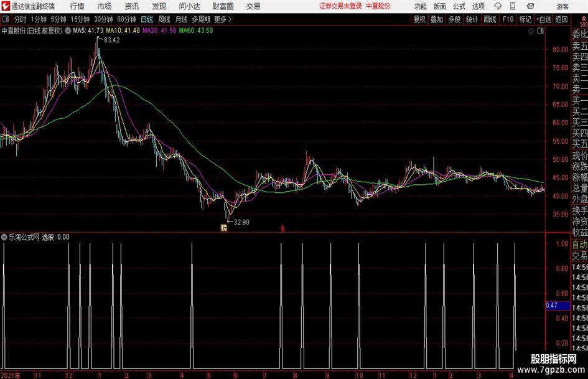Open the 选项 menu
Image resolution: width=588 pixels, height=379 pixels.
tap(478, 6)
